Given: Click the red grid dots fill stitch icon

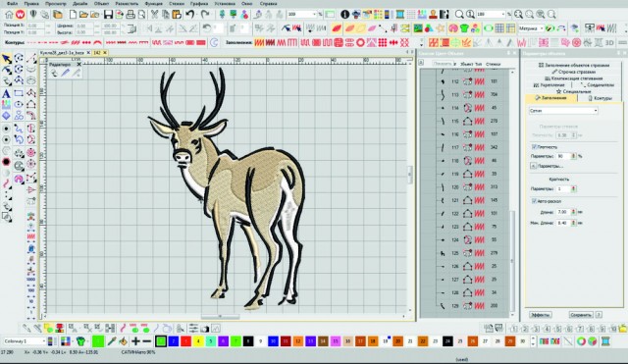Looking at the screenshot, I should [x=383, y=42].
